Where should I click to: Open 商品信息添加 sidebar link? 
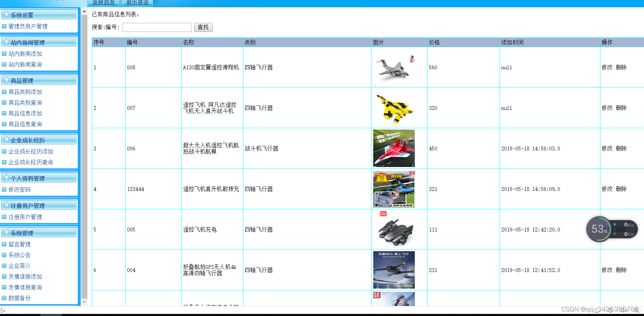(25, 113)
